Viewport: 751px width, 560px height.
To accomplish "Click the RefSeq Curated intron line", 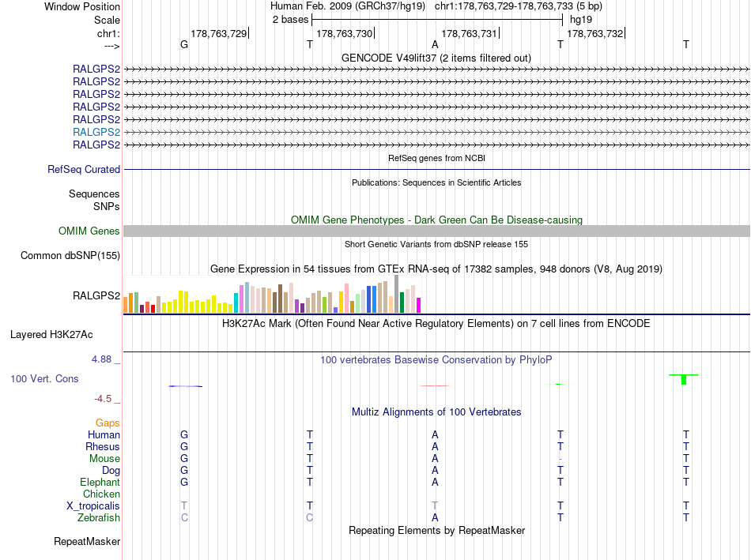I will [x=436, y=170].
